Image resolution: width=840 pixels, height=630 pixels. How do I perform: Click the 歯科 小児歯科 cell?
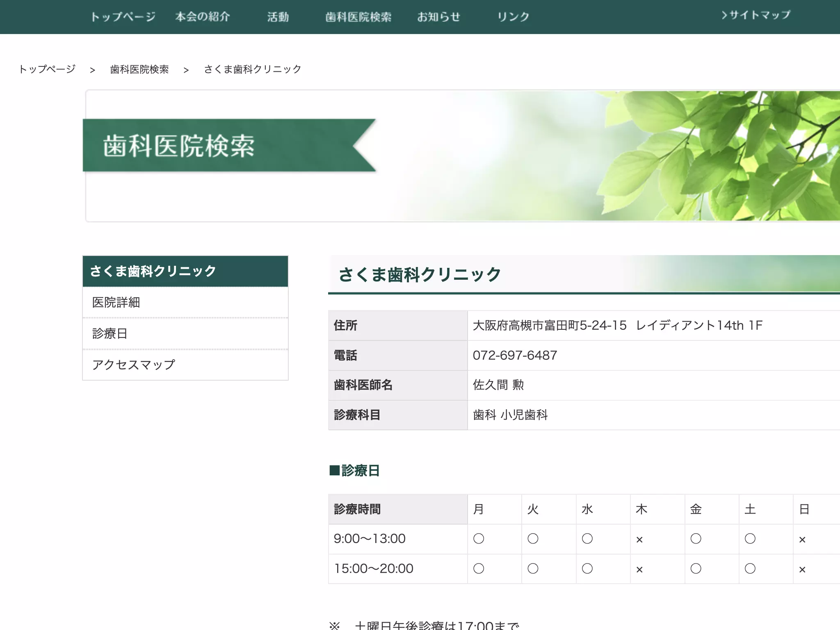[654, 415]
